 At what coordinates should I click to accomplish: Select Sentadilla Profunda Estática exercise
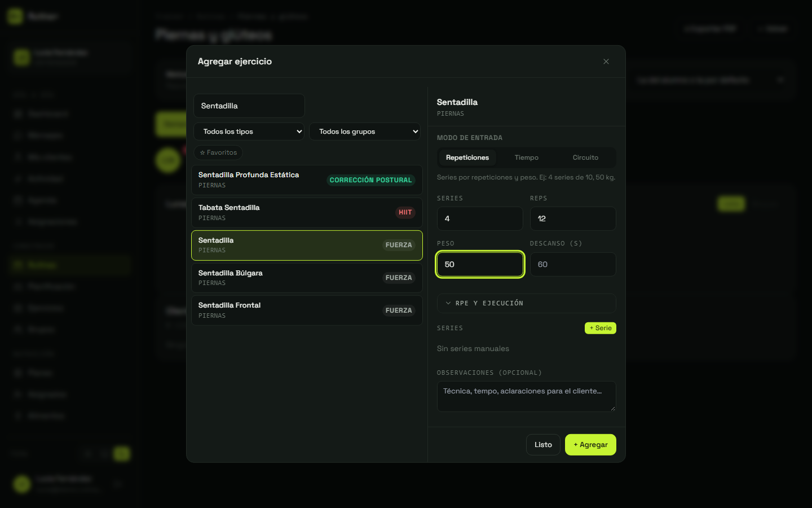[307, 180]
